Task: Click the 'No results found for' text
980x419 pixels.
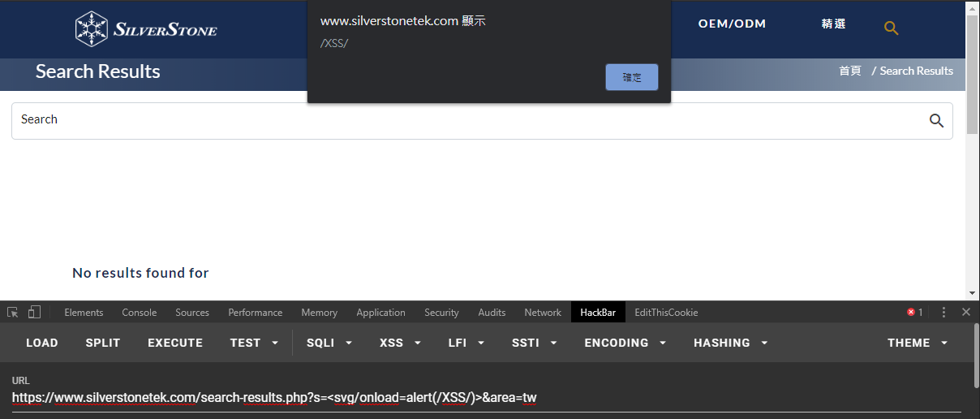Action: [x=140, y=273]
